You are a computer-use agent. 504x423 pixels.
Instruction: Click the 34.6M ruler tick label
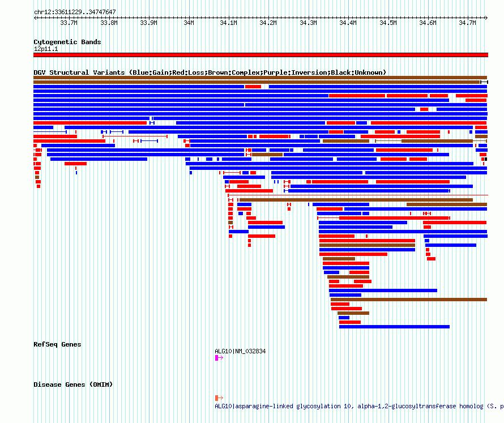click(x=428, y=23)
